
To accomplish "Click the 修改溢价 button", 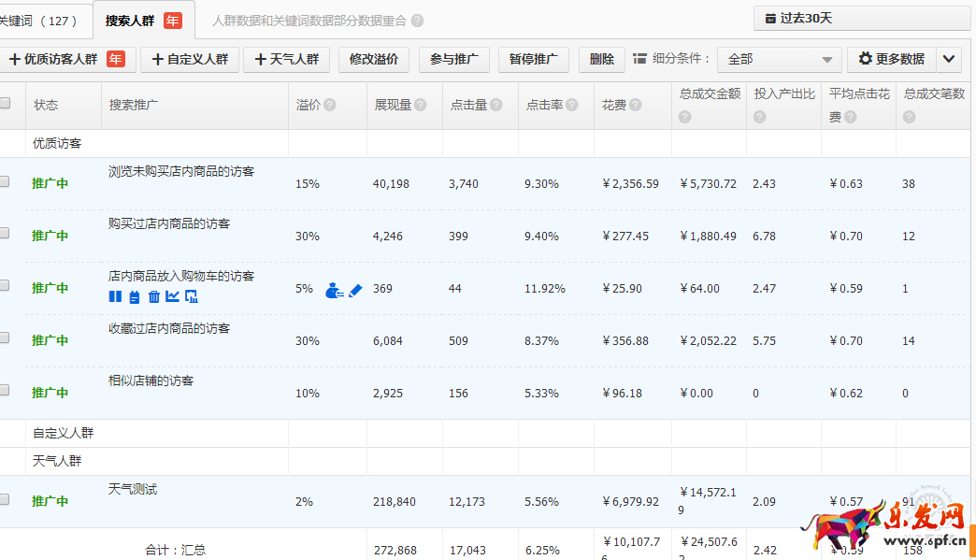I will tap(373, 59).
